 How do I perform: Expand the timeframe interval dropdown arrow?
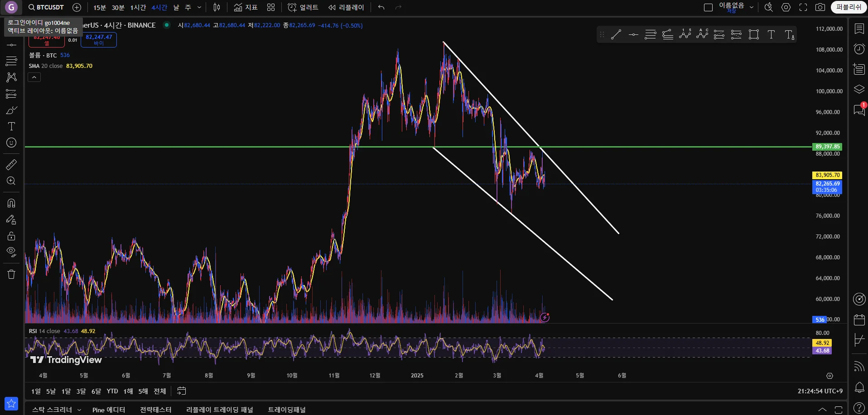point(199,7)
